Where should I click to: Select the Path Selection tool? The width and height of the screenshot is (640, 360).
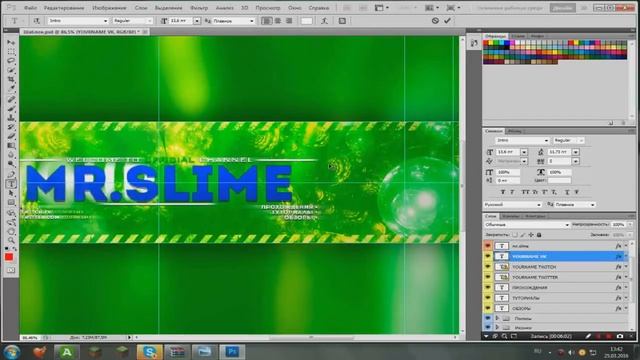pos(11,193)
